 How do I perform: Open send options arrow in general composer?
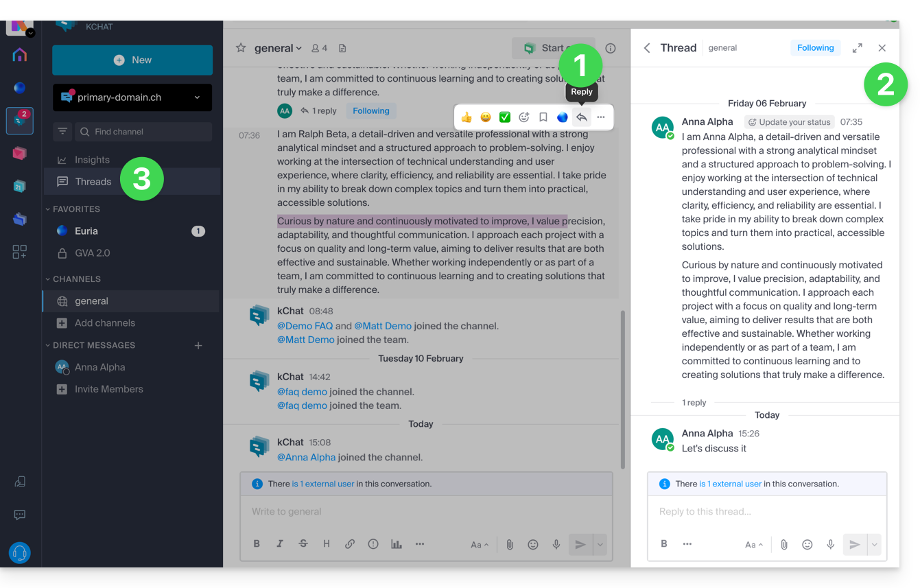tap(600, 545)
